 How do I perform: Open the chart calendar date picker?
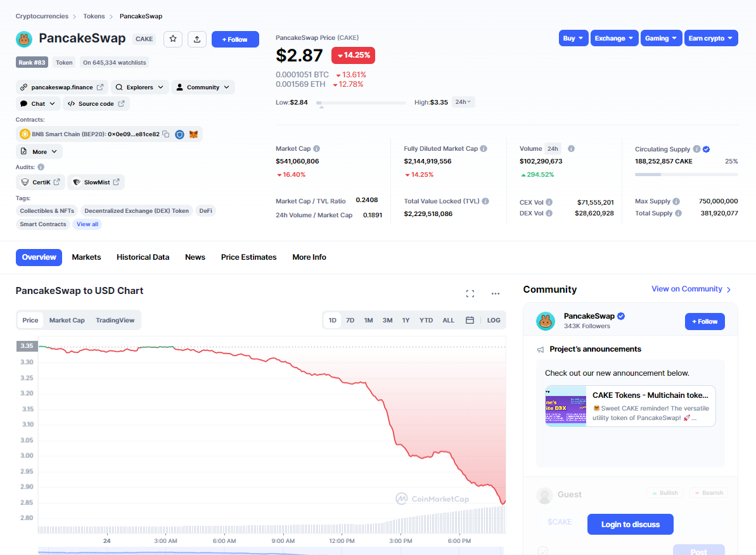pos(470,321)
